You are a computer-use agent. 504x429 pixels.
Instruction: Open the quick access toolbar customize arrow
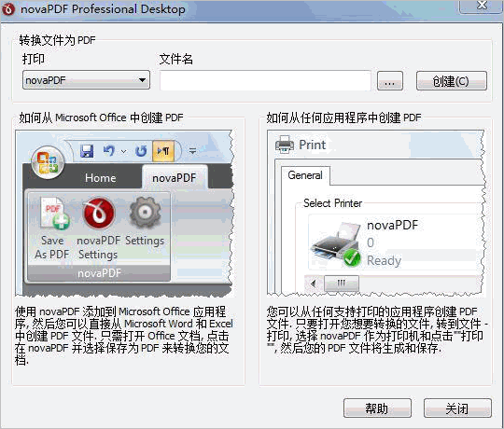coord(192,150)
